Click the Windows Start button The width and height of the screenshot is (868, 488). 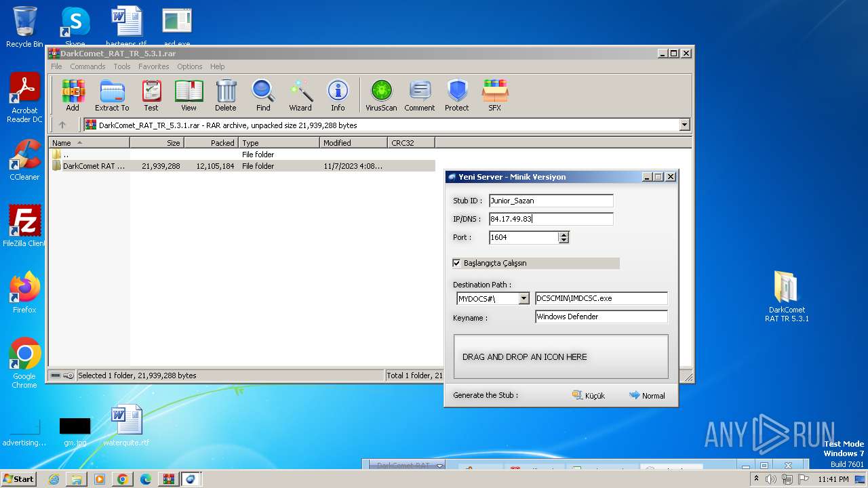[18, 479]
